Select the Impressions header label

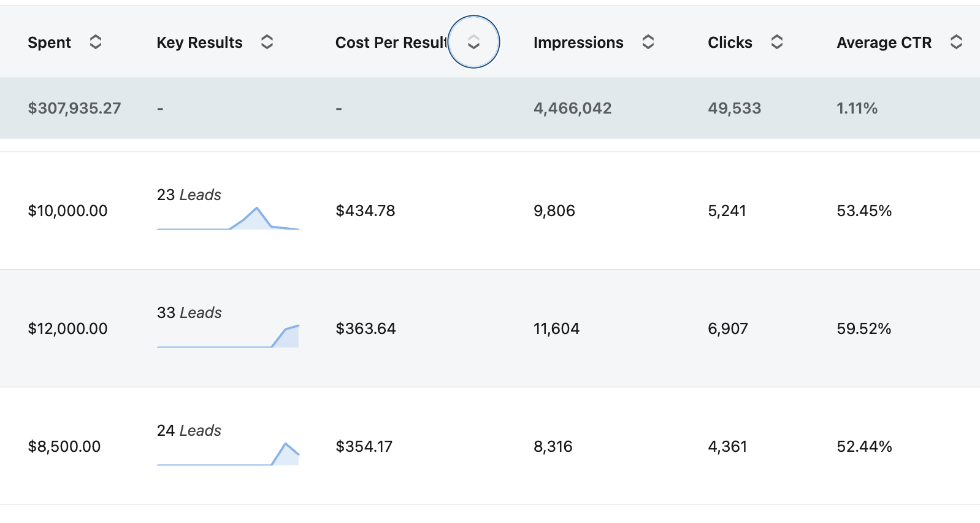[x=578, y=42]
